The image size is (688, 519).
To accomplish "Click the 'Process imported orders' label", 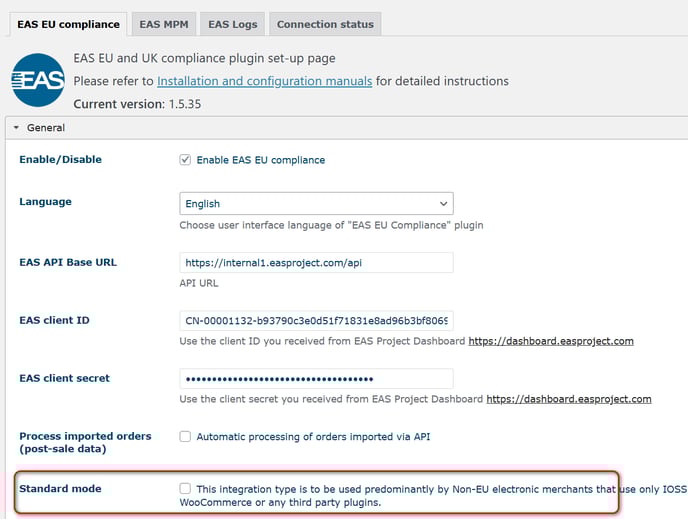I will coord(86,442).
